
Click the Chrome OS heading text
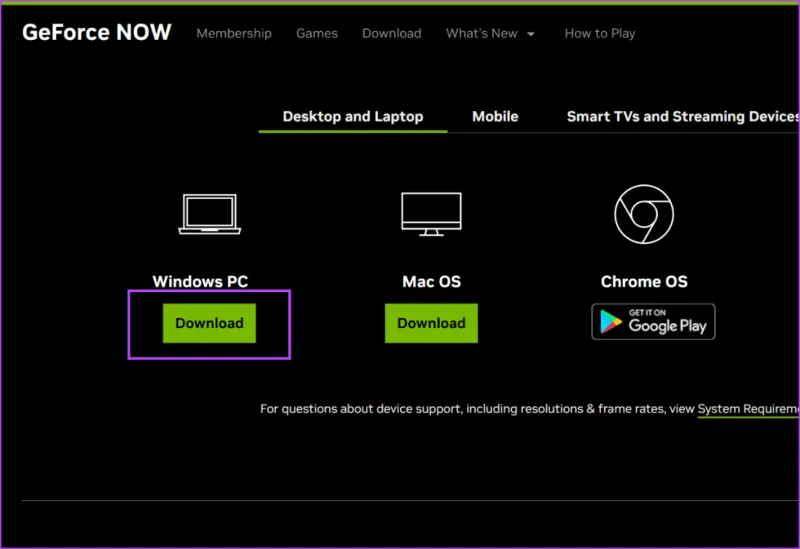click(x=644, y=282)
